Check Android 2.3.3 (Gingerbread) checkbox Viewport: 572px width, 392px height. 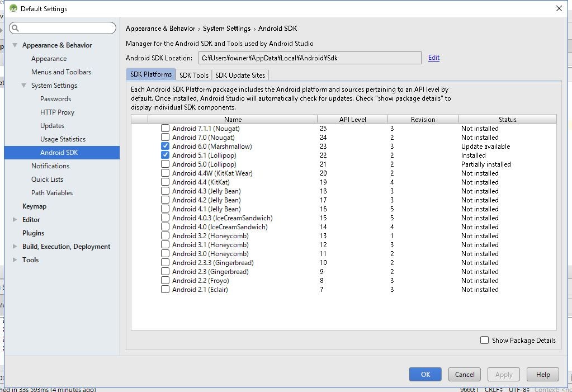[x=166, y=262]
